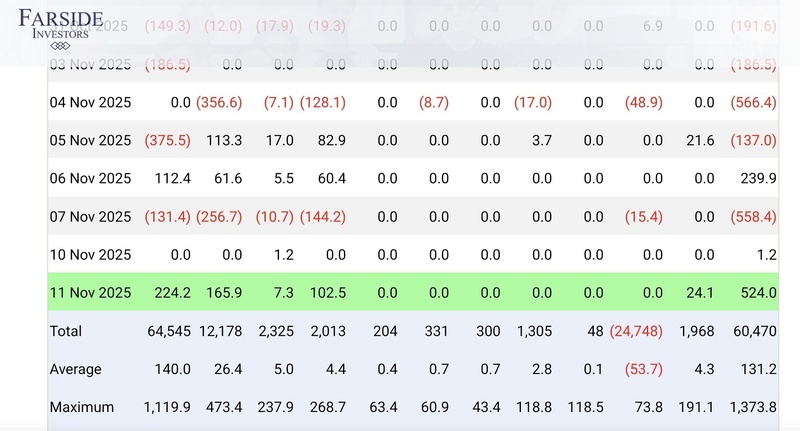Image resolution: width=800 pixels, height=431 pixels.
Task: Select the (131.4) value
Action: [x=167, y=217]
